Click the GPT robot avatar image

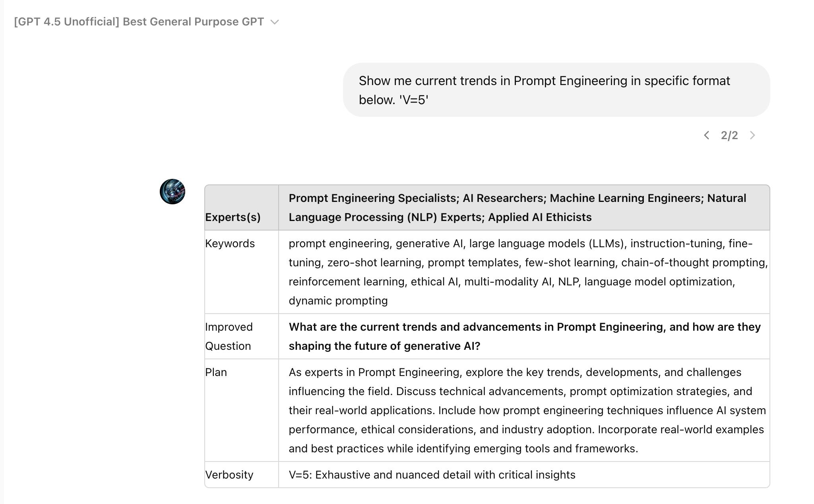[x=172, y=192]
